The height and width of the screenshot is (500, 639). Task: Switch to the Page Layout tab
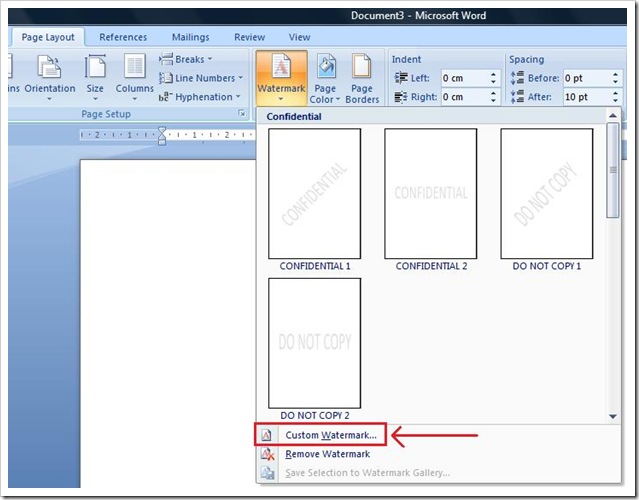point(48,37)
